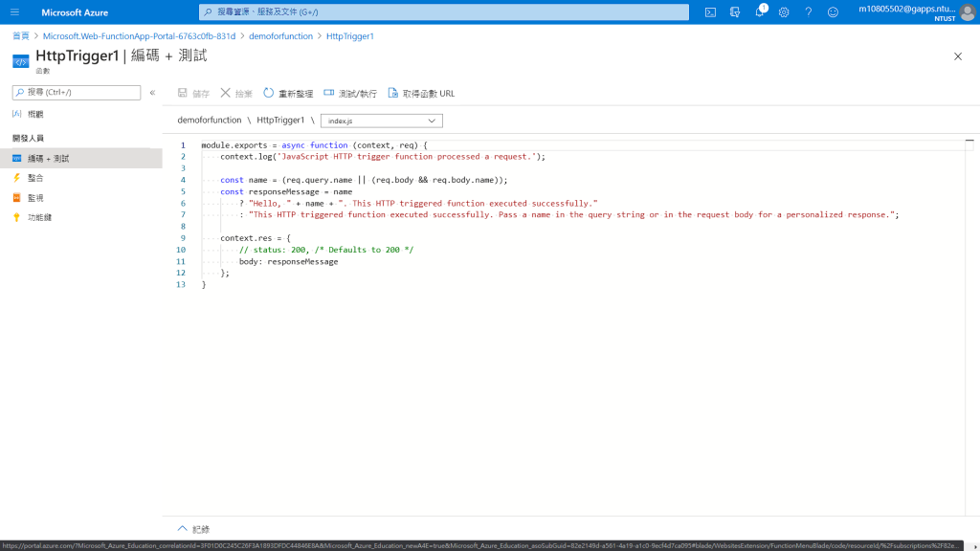The image size is (980, 551).
Task: Click the '開發人員' section heading
Action: [28, 138]
